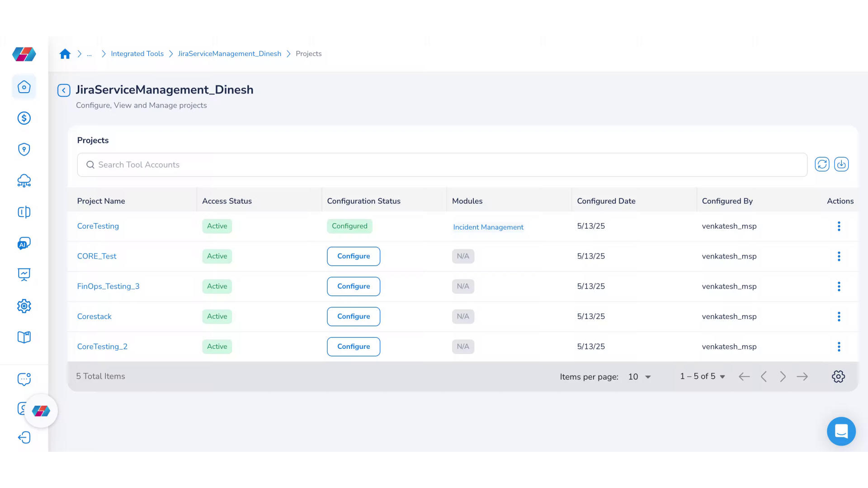Open the support chat bubble
The image size is (868, 488).
pyautogui.click(x=841, y=431)
